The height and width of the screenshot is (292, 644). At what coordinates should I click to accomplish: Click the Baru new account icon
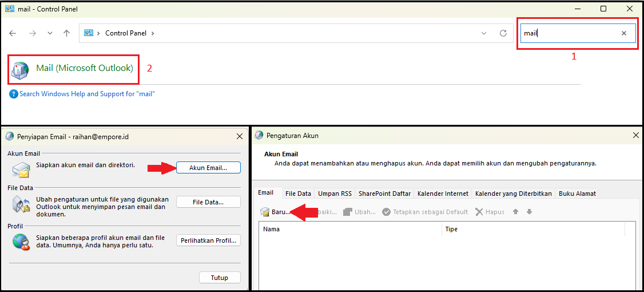pyautogui.click(x=265, y=212)
